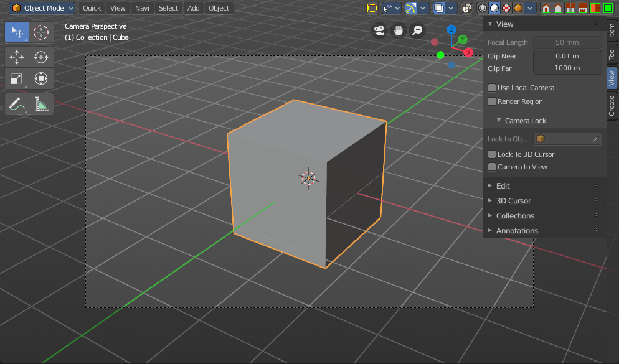The width and height of the screenshot is (619, 364).
Task: Switch to wireframe shading sphere
Action: [x=483, y=8]
